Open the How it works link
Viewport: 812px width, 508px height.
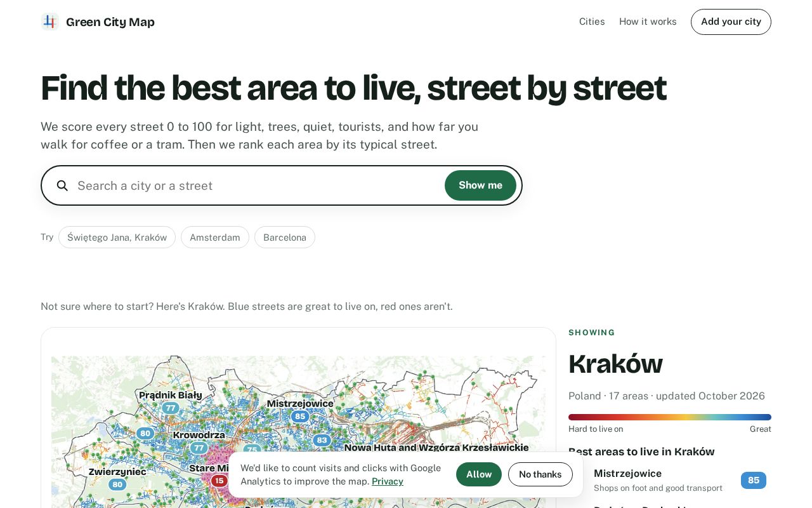(648, 22)
